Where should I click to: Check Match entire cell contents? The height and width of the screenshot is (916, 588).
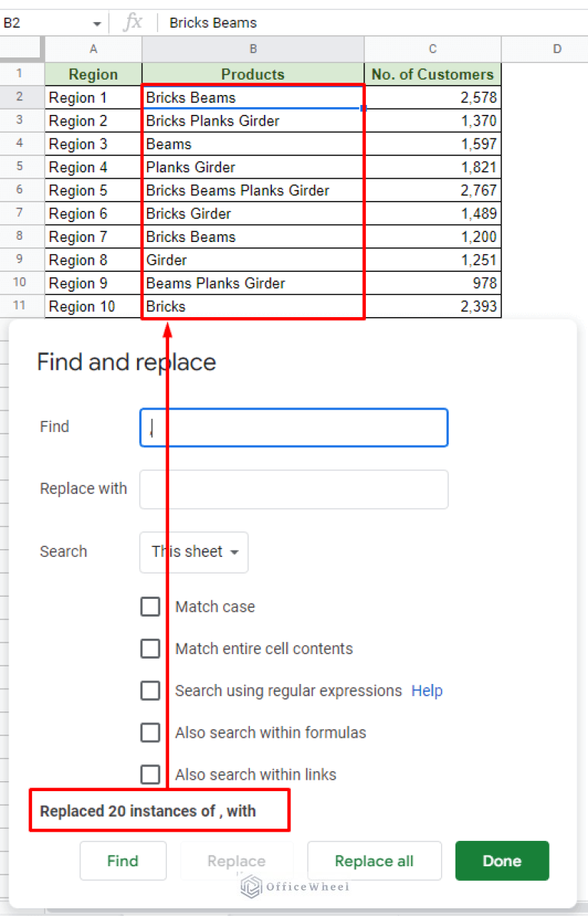tap(151, 649)
